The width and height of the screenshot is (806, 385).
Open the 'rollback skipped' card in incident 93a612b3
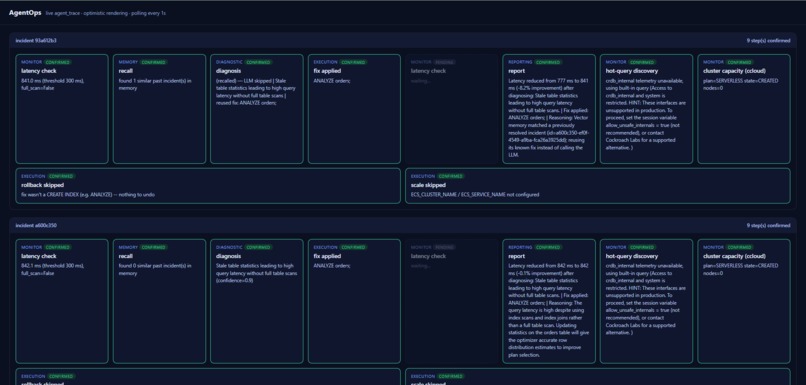point(208,186)
